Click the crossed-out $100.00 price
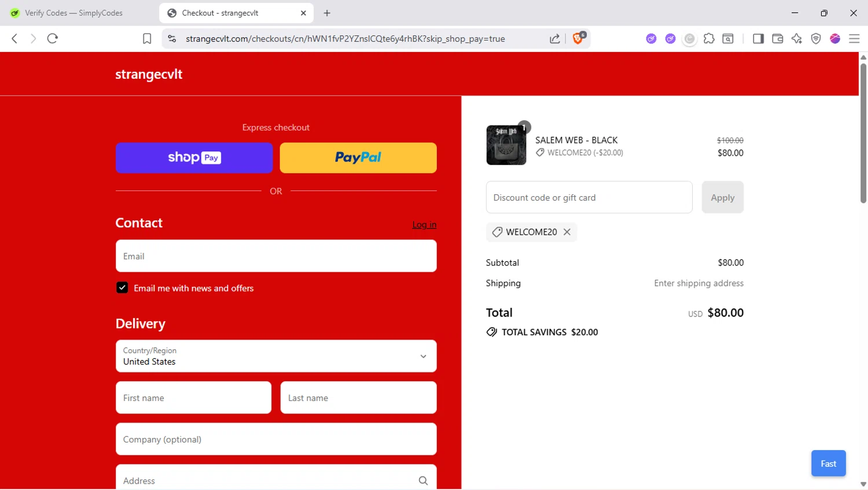 (730, 141)
